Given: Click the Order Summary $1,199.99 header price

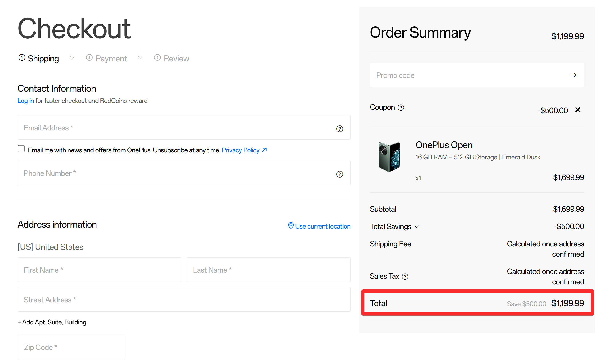Looking at the screenshot, I should pyautogui.click(x=567, y=36).
